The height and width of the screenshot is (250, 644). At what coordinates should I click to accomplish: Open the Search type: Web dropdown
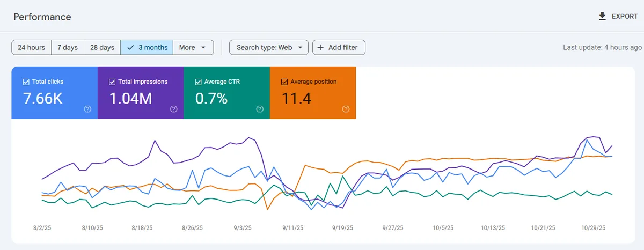(269, 47)
